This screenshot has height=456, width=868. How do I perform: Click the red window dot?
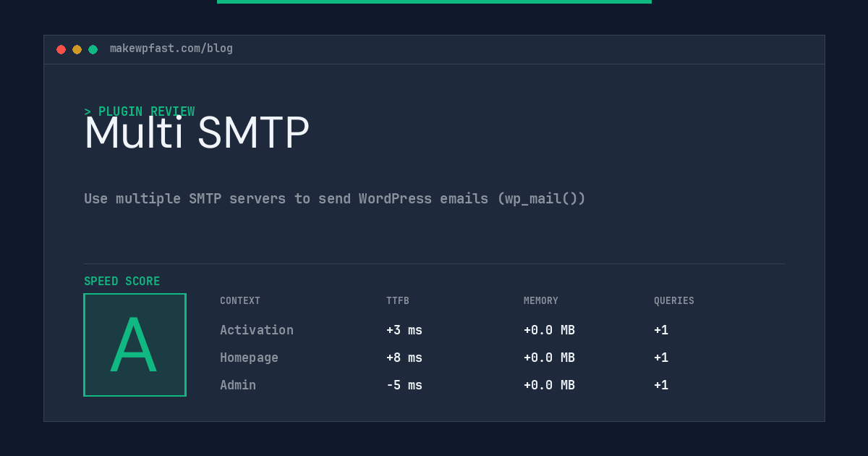tap(61, 49)
